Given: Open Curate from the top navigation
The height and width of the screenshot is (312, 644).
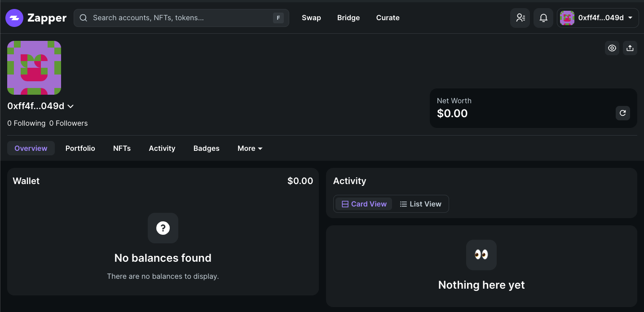Looking at the screenshot, I should point(388,18).
